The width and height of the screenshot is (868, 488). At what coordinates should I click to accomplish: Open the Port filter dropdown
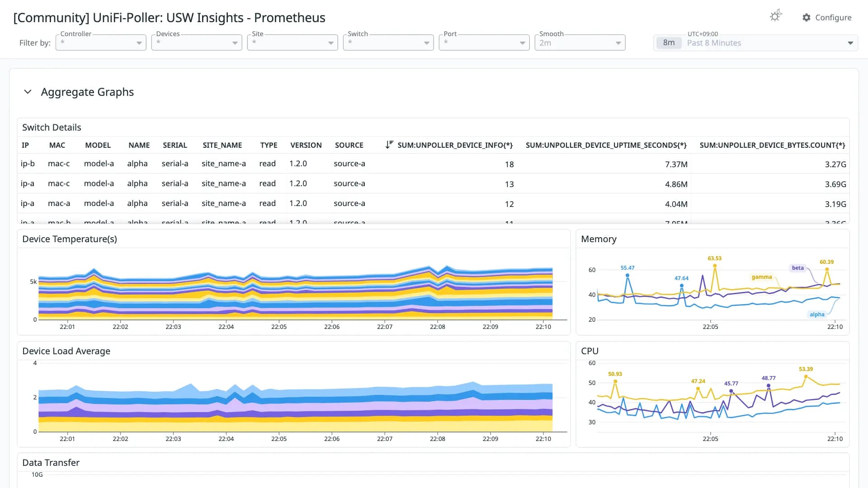click(484, 42)
